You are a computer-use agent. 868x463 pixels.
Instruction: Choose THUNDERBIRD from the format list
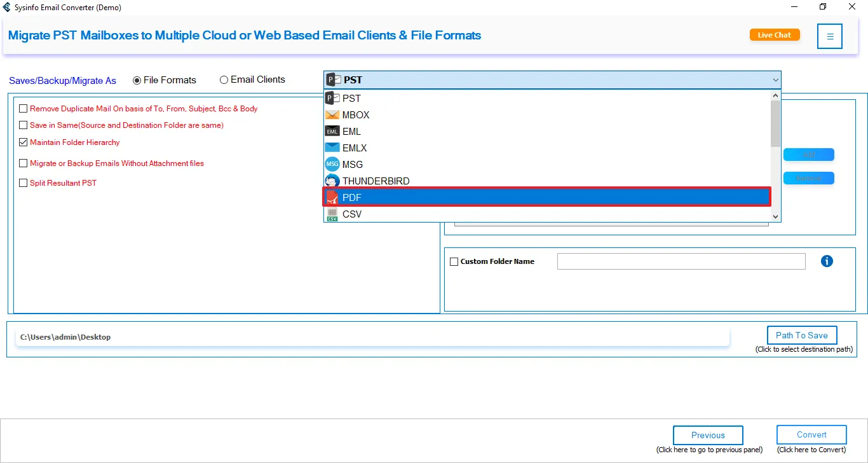coord(376,181)
